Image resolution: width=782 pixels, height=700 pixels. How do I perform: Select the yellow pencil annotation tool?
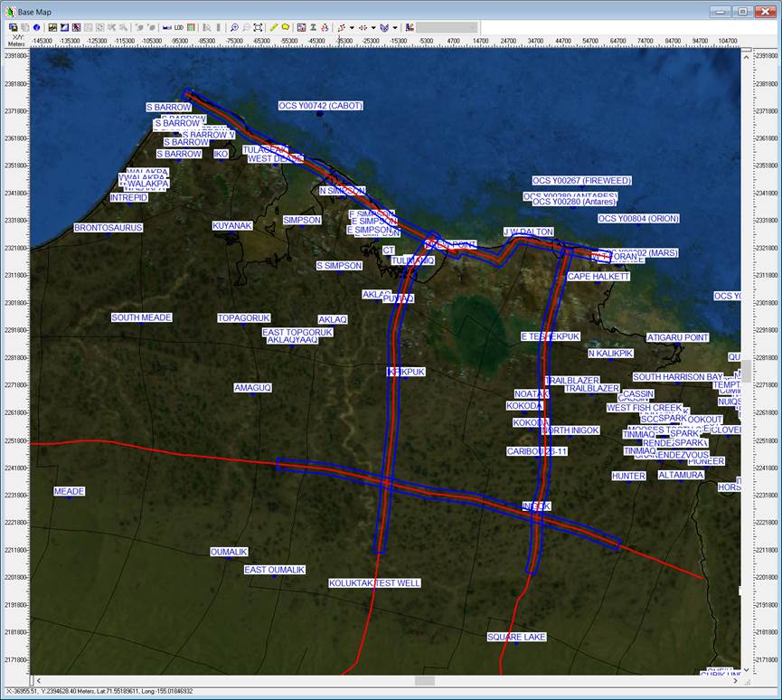[274, 28]
